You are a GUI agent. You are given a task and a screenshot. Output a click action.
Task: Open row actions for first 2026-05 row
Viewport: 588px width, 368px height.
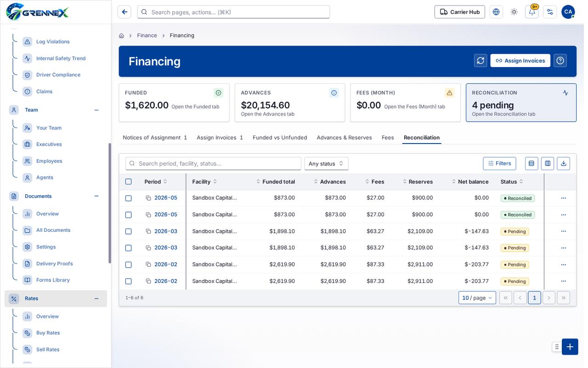[564, 198]
